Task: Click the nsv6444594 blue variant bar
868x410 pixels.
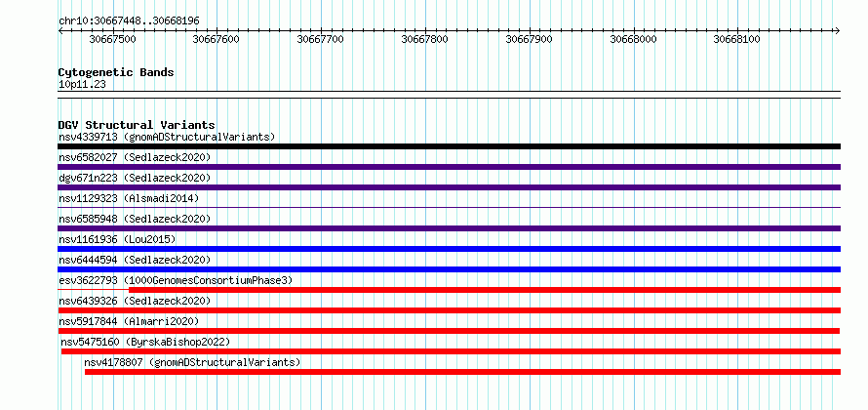Action: pyautogui.click(x=449, y=269)
